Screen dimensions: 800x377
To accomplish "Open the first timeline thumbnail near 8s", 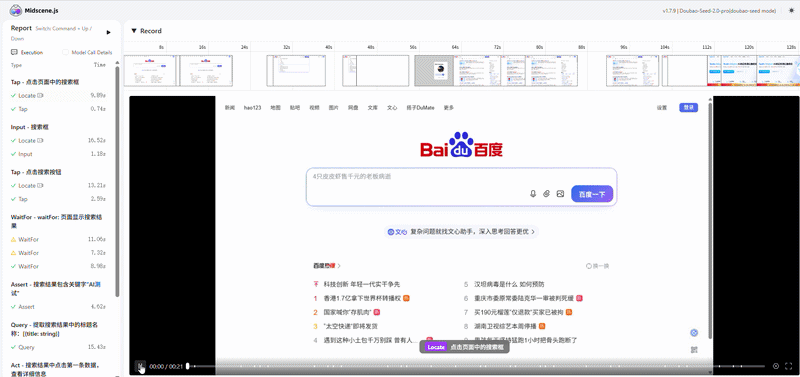I will (x=151, y=70).
